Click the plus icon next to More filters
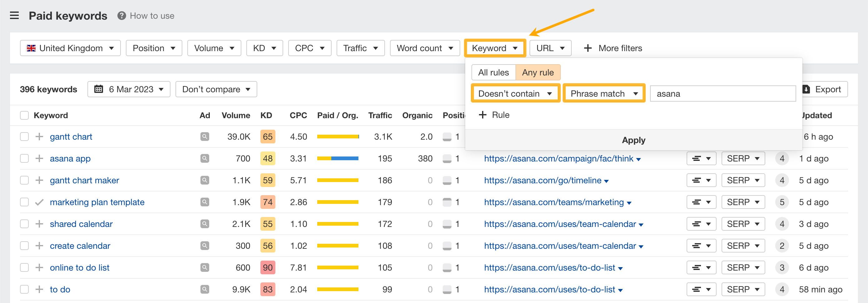Screen dimensions: 868x303 point(588,48)
